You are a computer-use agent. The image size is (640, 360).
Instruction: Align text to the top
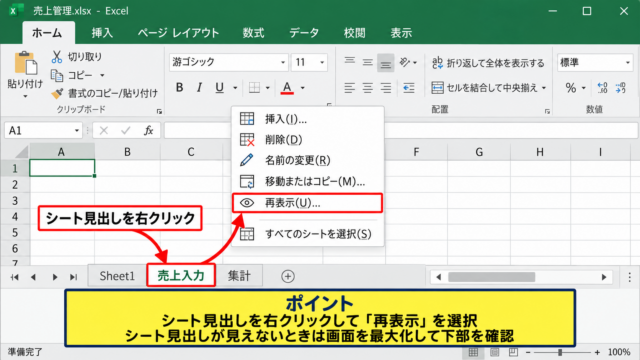click(x=349, y=62)
